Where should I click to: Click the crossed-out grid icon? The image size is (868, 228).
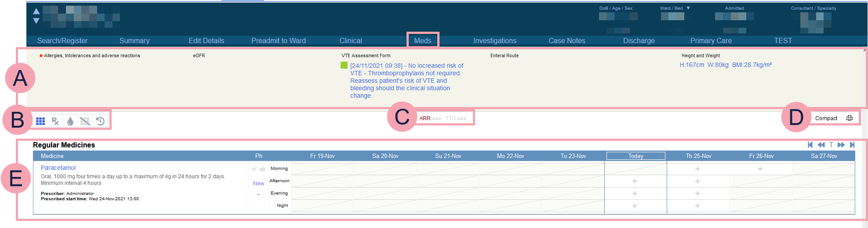coord(85,121)
